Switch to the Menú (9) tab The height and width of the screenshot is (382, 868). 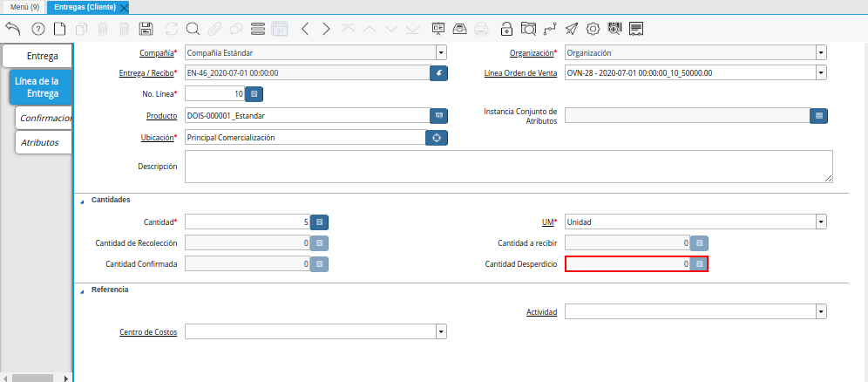click(24, 7)
